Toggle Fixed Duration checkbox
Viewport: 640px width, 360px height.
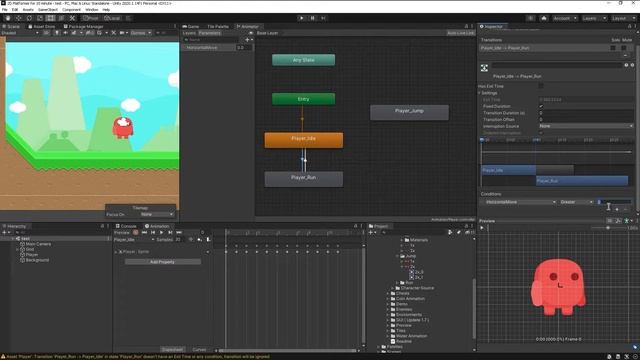(541, 106)
